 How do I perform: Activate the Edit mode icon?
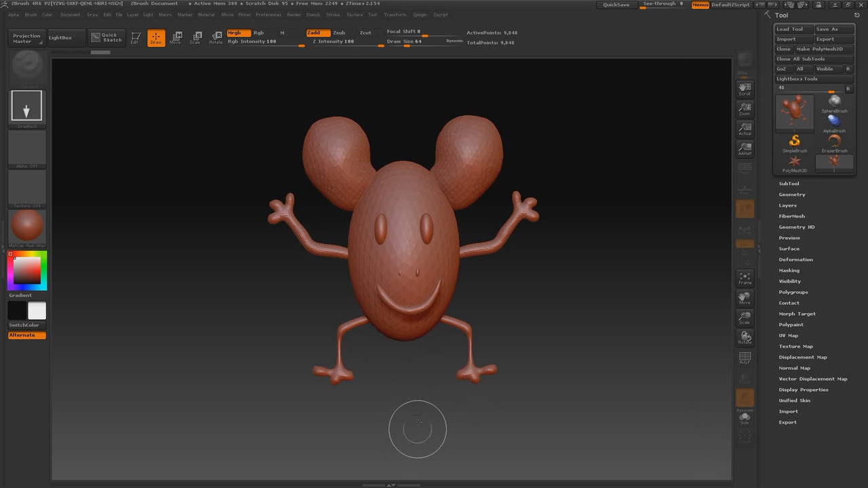[x=136, y=38]
